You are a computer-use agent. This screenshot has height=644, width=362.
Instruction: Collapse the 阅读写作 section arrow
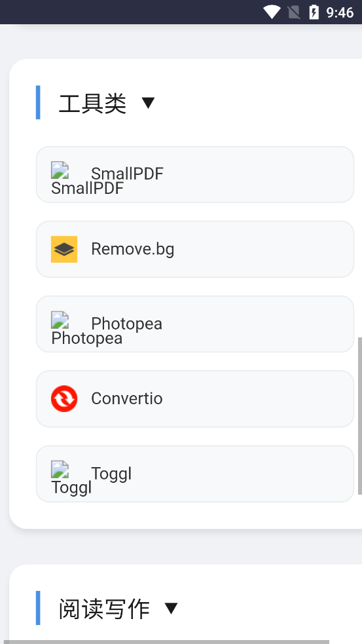171,608
